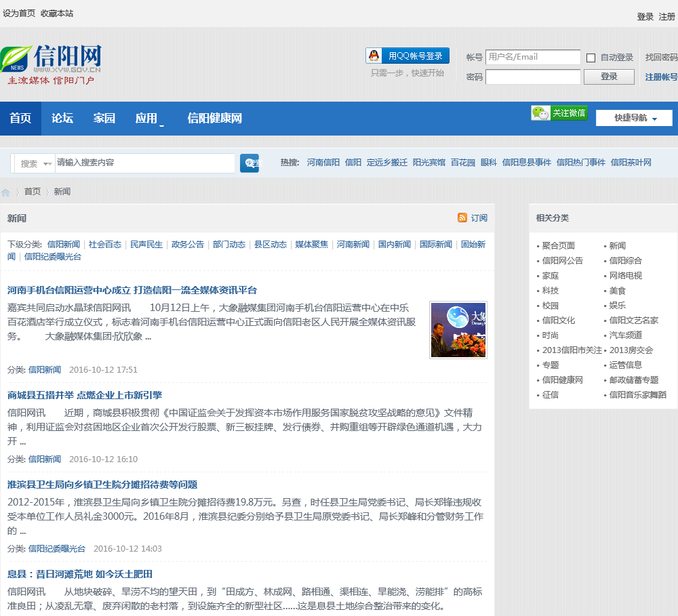Click the home icon in breadcrumb
The width and height of the screenshot is (678, 616).
tap(6, 192)
